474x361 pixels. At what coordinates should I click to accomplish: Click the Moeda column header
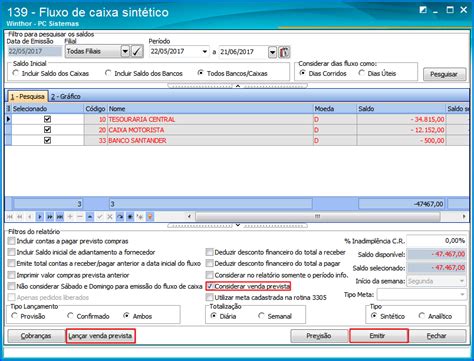[335, 109]
